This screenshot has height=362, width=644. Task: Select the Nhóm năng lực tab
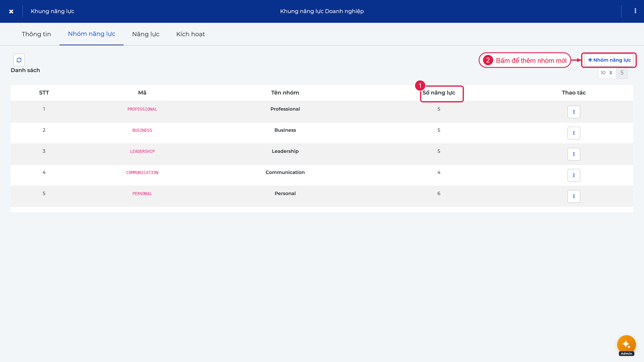click(91, 34)
